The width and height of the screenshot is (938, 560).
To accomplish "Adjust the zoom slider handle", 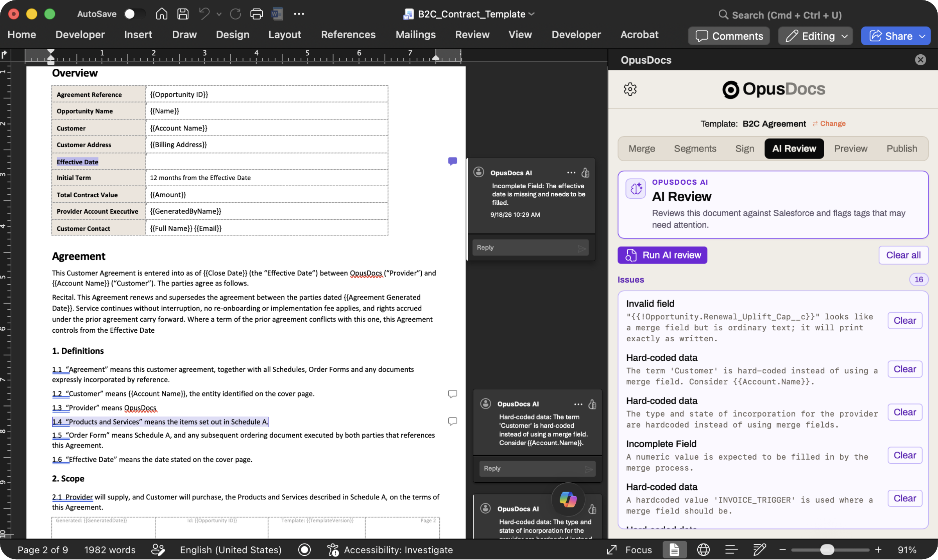I will point(827,550).
